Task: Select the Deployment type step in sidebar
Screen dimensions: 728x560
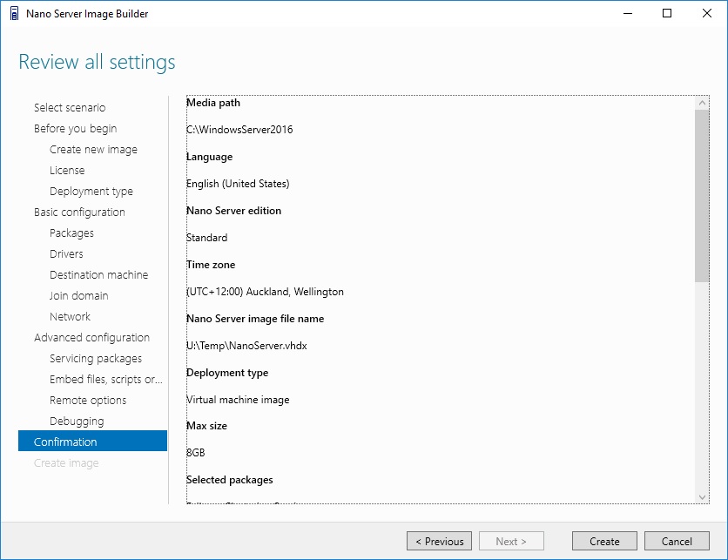Action: (x=91, y=192)
